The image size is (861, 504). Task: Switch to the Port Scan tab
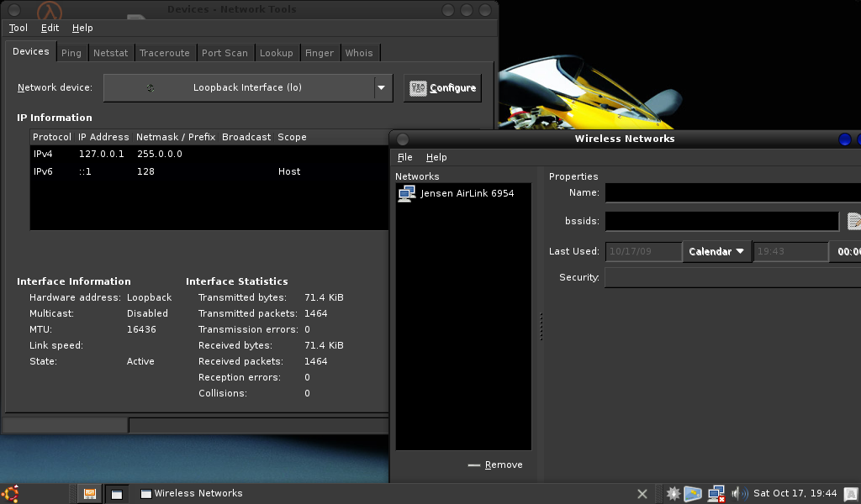(224, 53)
